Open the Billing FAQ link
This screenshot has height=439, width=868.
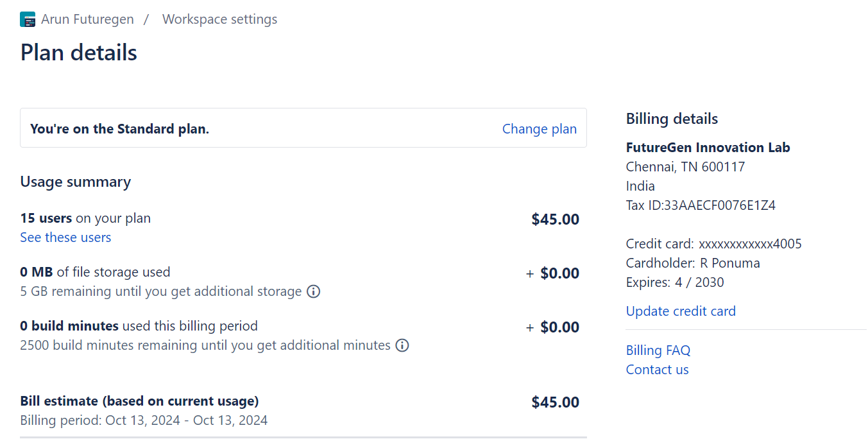(x=658, y=350)
